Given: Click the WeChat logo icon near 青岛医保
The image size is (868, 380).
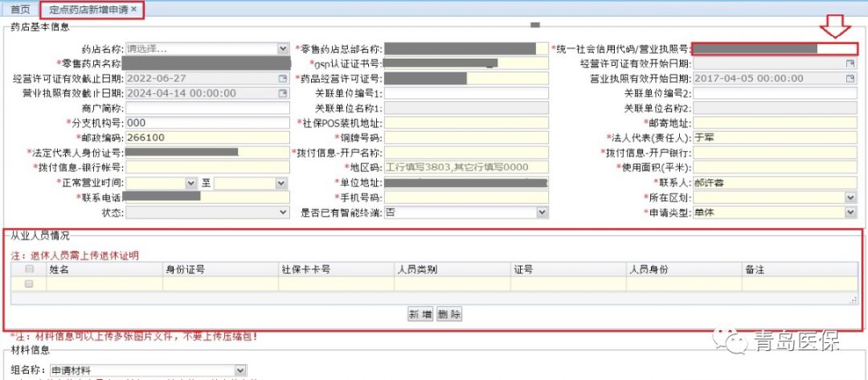Looking at the screenshot, I should 735,342.
